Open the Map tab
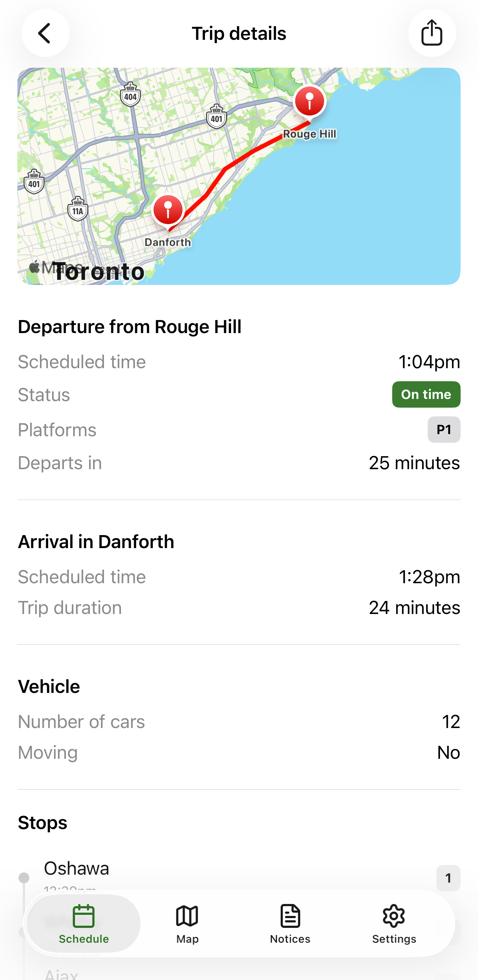This screenshot has width=478, height=980. [187, 923]
